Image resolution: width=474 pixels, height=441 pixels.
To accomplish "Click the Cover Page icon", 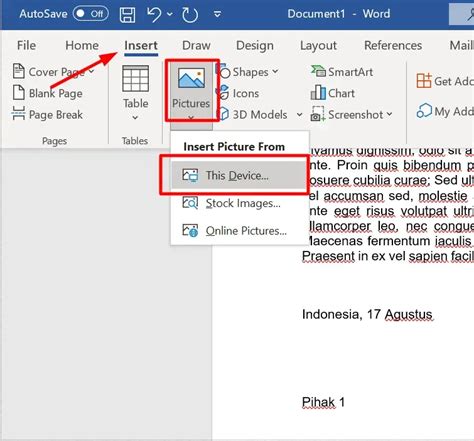I will coord(19,71).
